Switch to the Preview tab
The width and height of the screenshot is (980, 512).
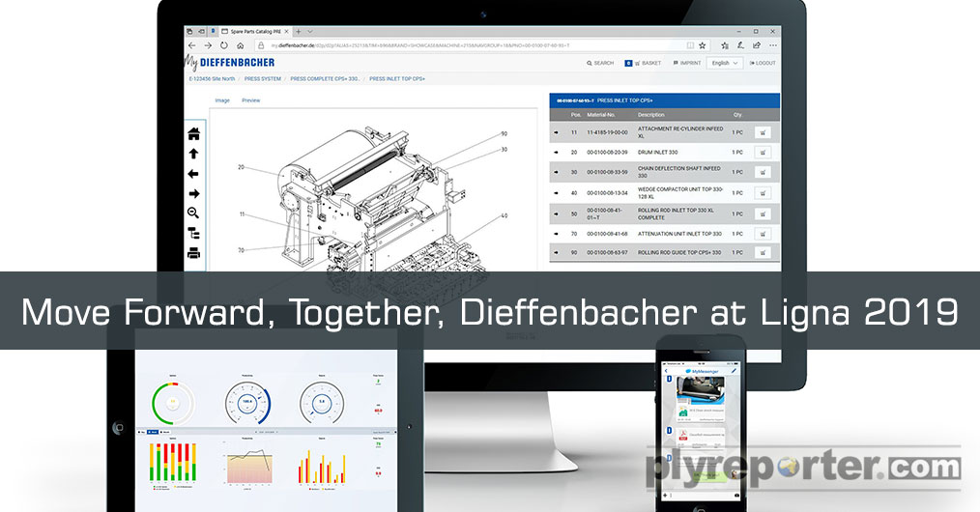(251, 100)
